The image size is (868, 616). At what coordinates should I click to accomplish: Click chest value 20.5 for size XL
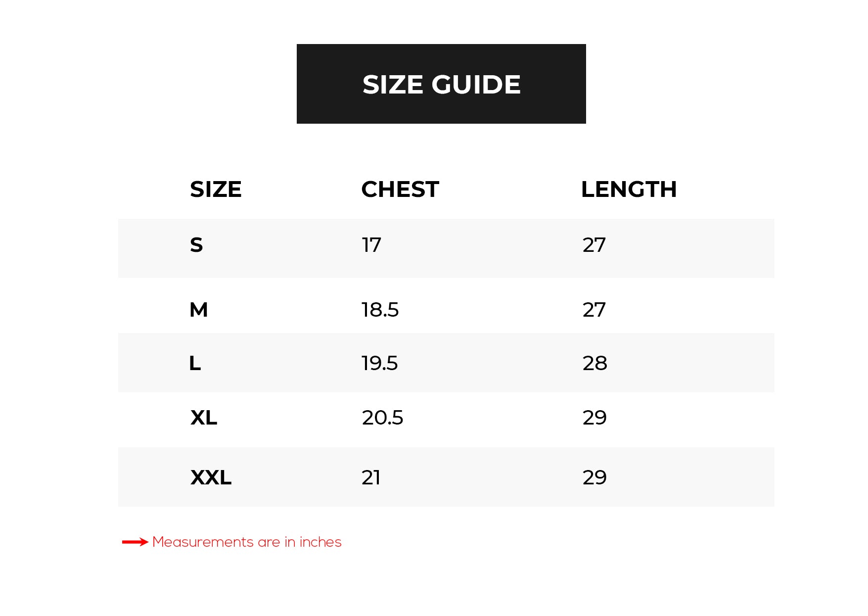[382, 418]
